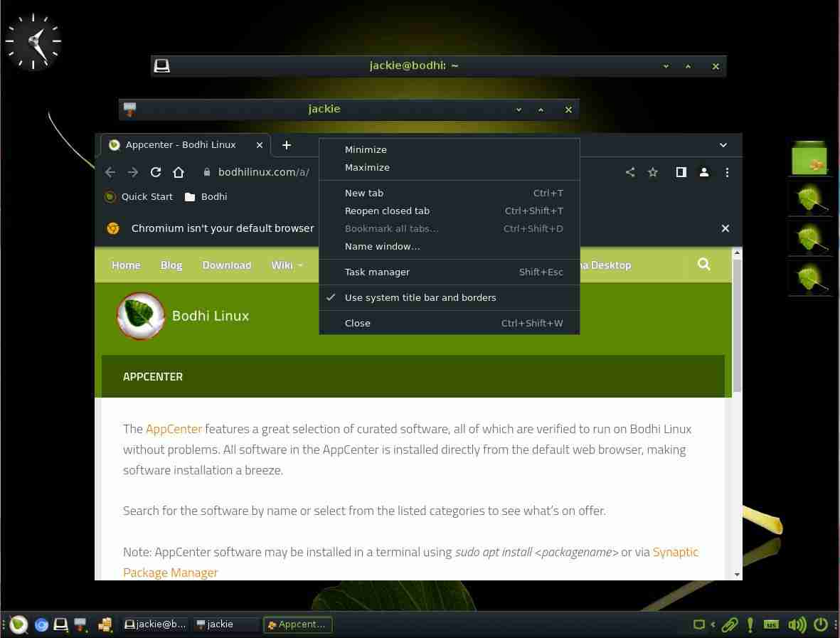Share the current page

tap(630, 172)
